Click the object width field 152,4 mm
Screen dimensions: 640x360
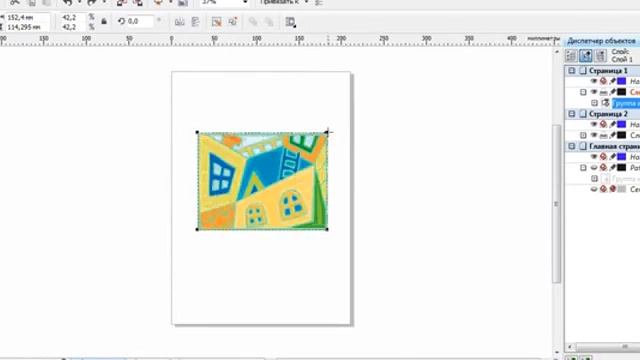pyautogui.click(x=27, y=18)
